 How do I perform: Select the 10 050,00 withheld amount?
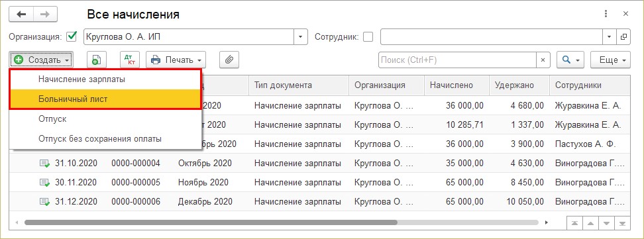coord(525,202)
